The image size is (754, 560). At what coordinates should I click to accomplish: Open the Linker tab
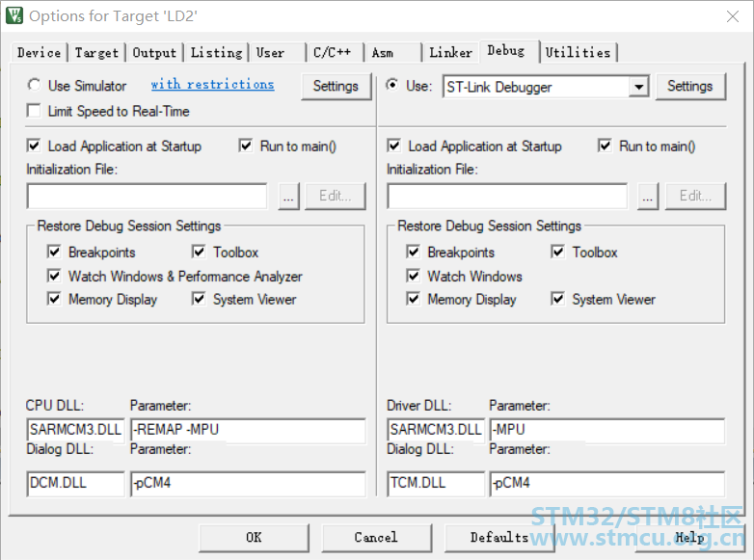(450, 52)
